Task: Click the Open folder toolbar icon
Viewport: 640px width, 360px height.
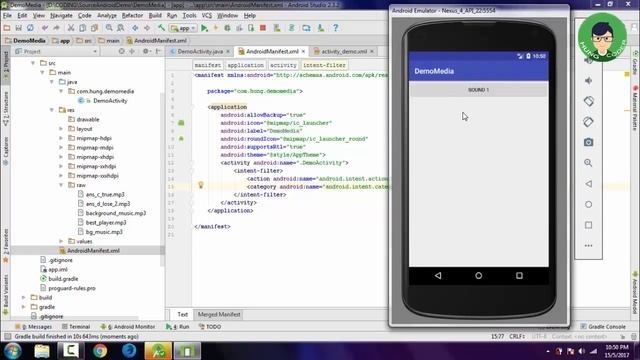Action: tap(7, 28)
